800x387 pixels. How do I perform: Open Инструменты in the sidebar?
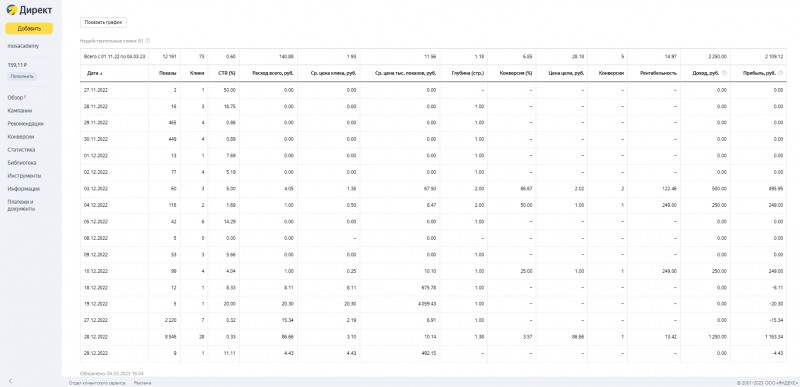point(24,176)
